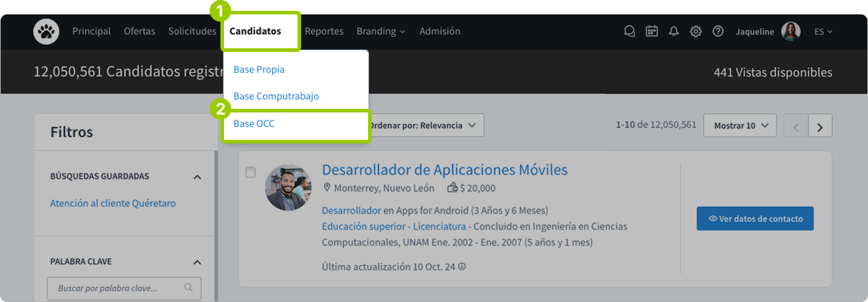Open the calendar icon in header
Image resolution: width=868 pixels, height=302 pixels.
point(652,32)
